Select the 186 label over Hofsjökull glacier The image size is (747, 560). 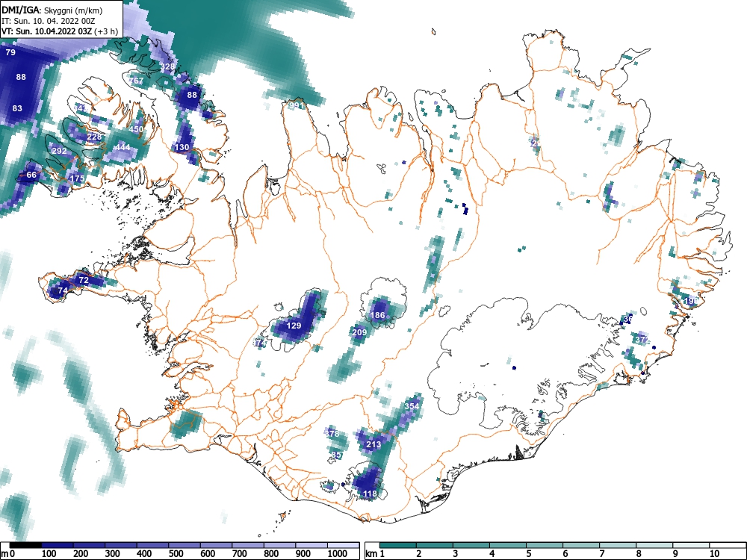point(377,315)
